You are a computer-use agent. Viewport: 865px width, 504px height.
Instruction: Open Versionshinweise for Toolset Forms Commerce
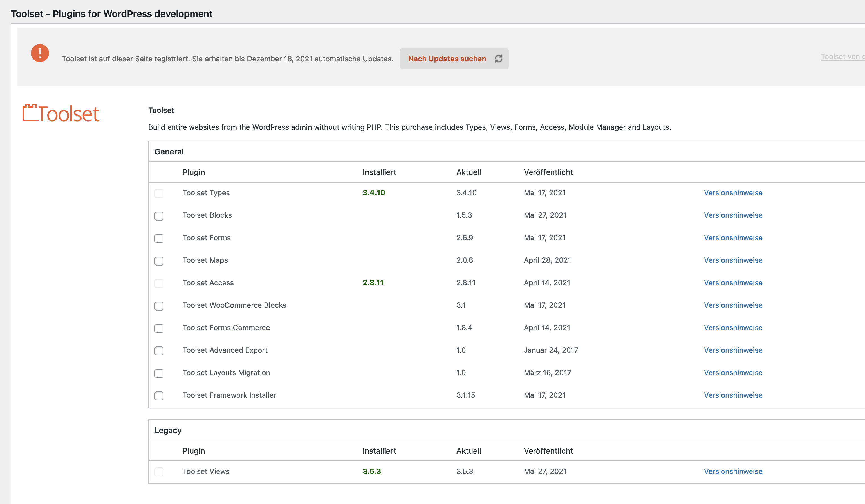(x=733, y=328)
